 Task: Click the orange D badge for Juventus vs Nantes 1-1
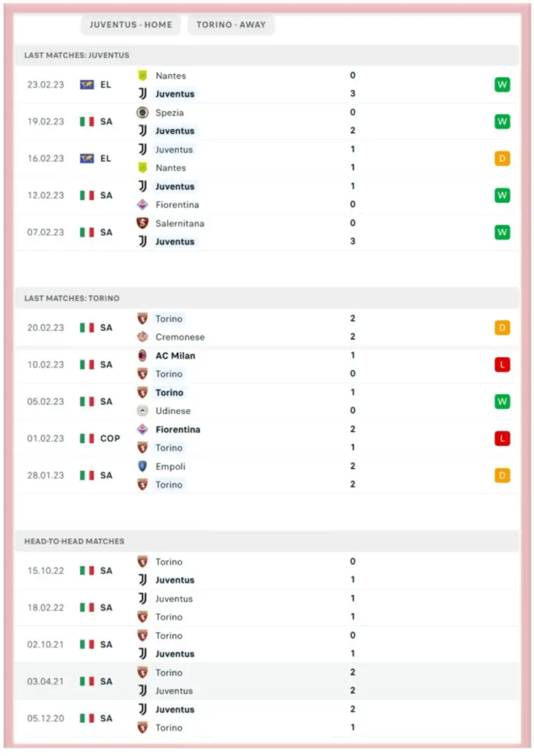click(502, 159)
